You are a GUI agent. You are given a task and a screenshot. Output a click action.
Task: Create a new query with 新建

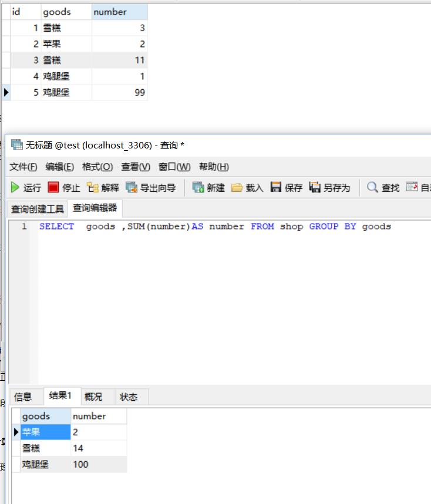(x=198, y=187)
